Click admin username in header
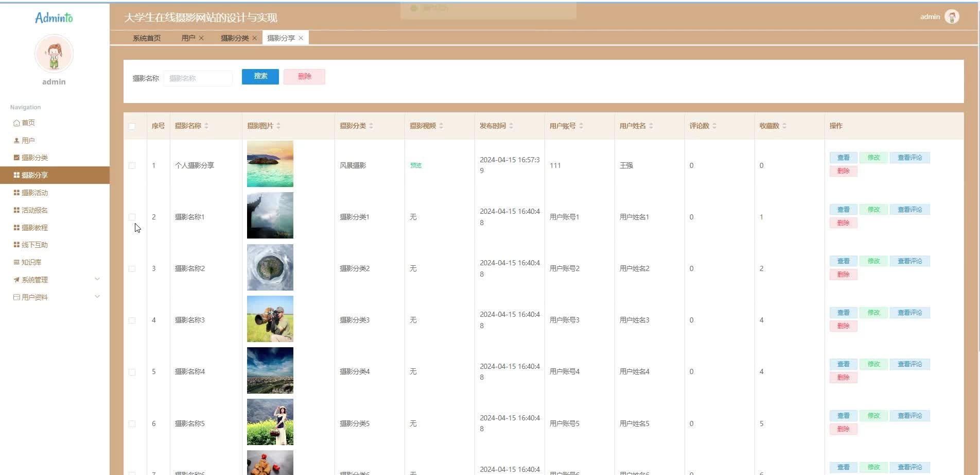This screenshot has width=980, height=475. (x=930, y=17)
